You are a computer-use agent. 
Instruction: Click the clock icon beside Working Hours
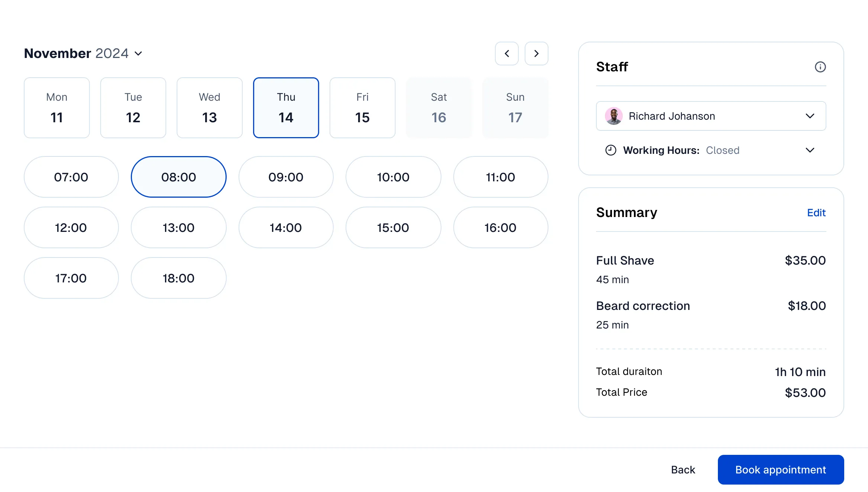610,150
